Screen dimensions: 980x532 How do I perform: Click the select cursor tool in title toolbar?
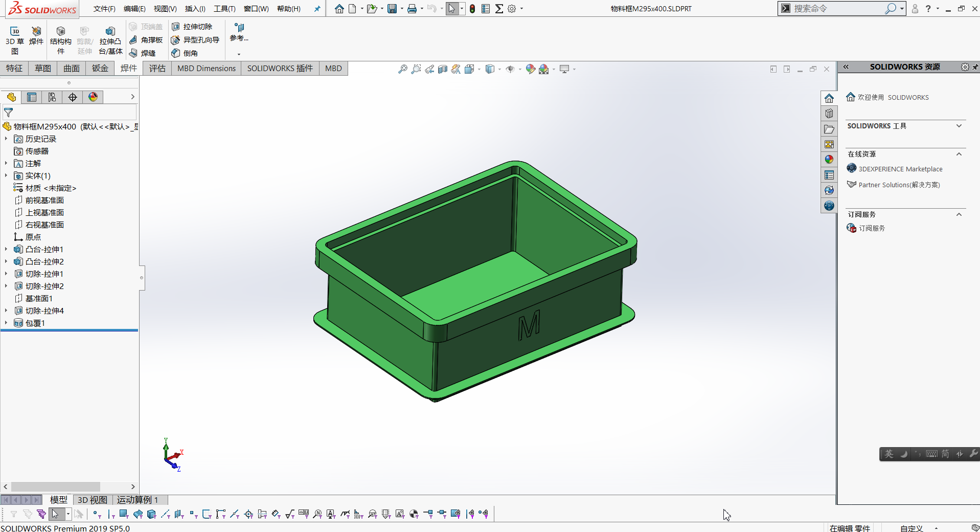tap(452, 9)
